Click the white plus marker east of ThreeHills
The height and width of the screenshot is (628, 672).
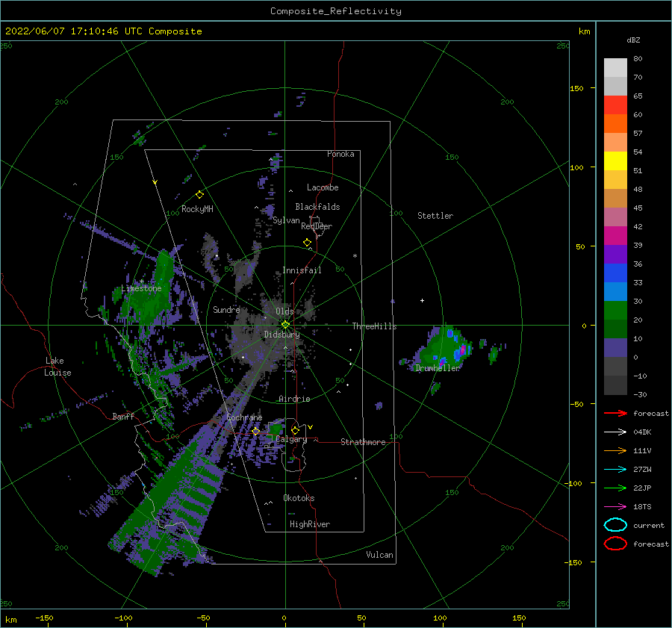(x=422, y=300)
